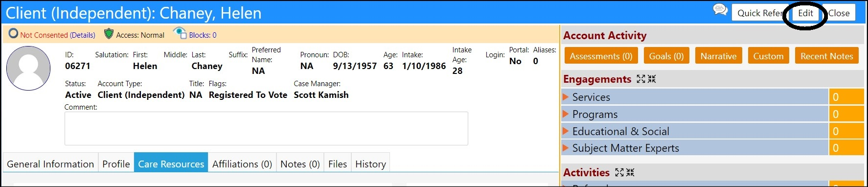Click the Blocks: 0 link
Screen dimensions: 868x187
(x=203, y=35)
